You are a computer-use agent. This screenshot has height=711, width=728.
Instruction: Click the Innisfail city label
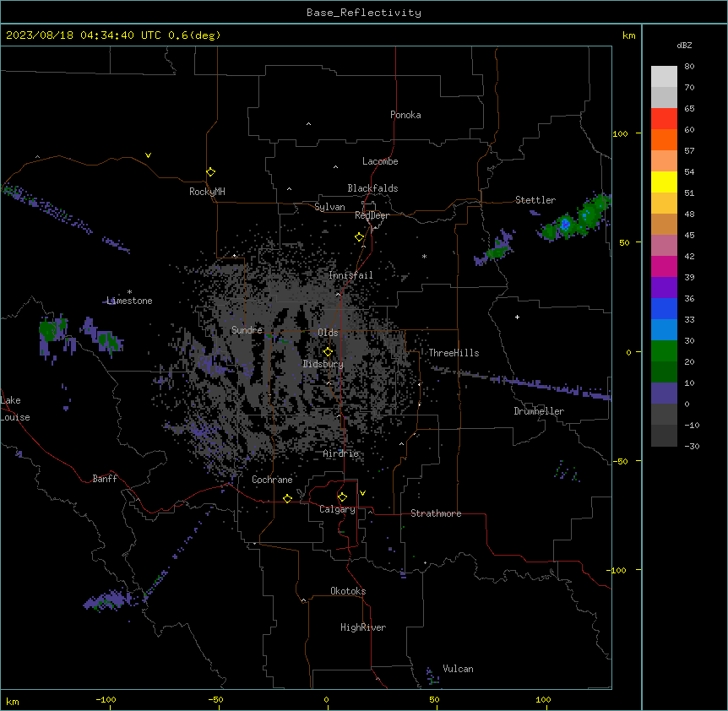tap(350, 275)
